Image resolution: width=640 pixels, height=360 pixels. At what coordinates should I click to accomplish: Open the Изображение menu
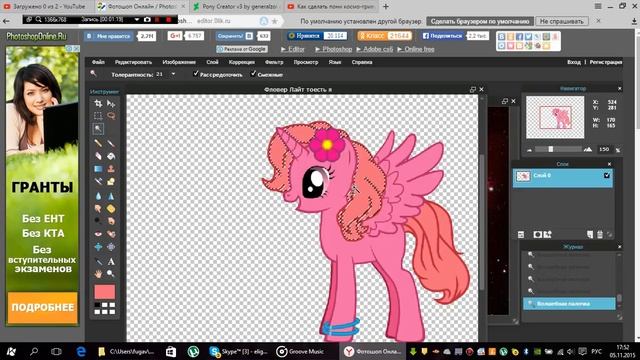pyautogui.click(x=179, y=62)
